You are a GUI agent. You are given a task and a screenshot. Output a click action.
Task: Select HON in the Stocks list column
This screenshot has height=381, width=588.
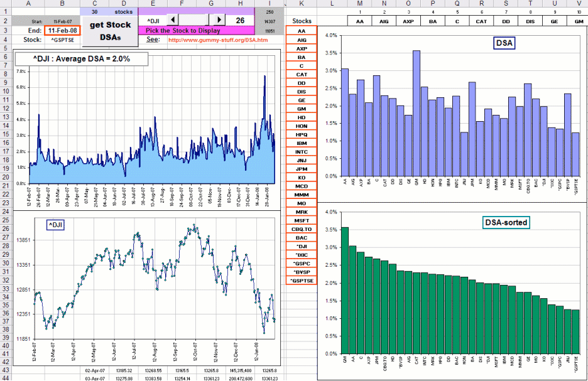click(302, 126)
